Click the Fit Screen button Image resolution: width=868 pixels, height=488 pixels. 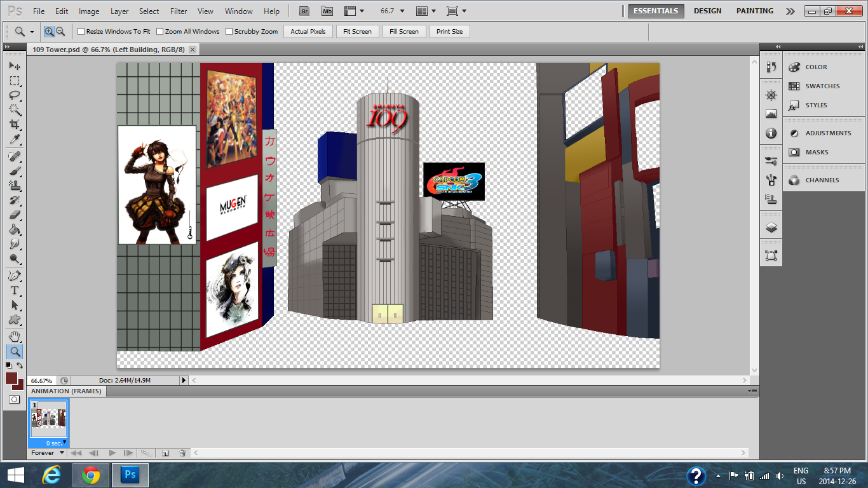pyautogui.click(x=357, y=31)
